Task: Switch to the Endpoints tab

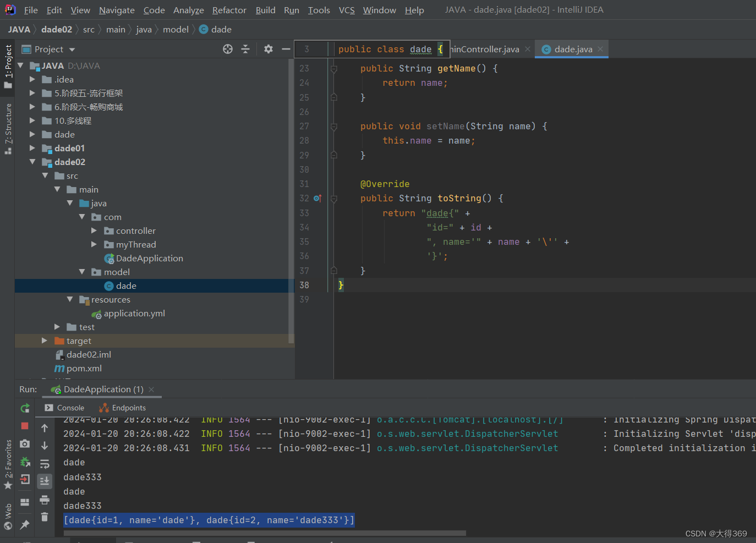Action: tap(122, 408)
